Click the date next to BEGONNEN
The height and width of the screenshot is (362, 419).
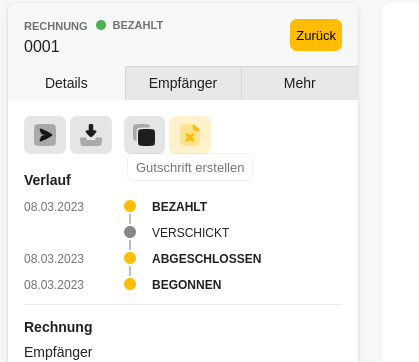tap(54, 285)
